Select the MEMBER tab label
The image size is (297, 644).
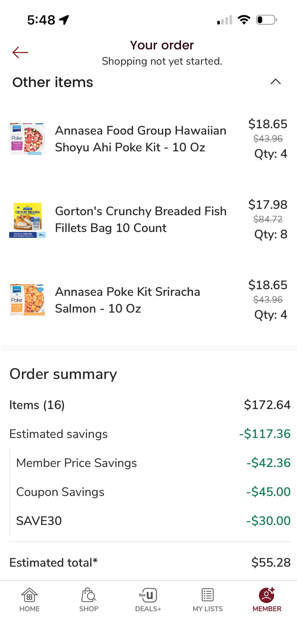[267, 609]
